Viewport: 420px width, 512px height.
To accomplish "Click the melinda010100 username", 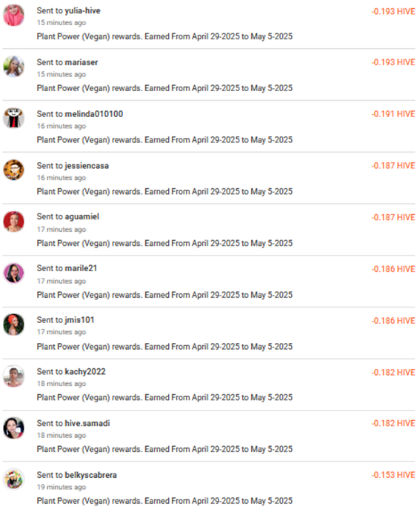I will coord(94,114).
